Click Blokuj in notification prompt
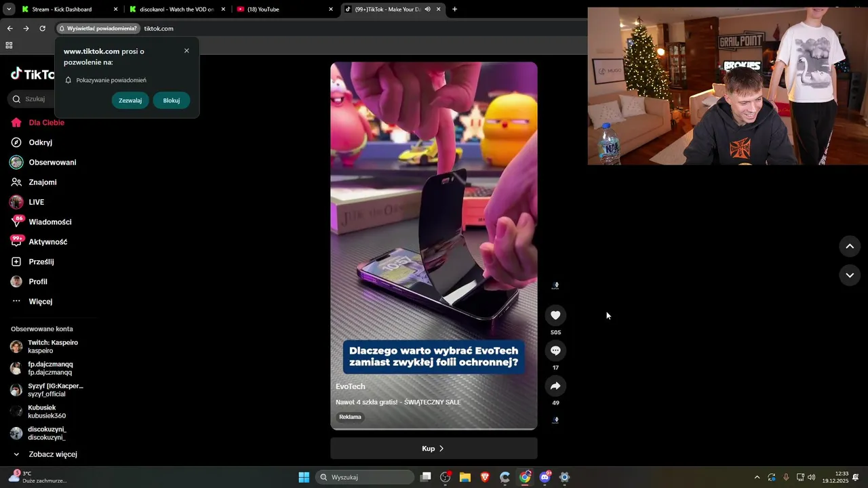 (x=172, y=100)
